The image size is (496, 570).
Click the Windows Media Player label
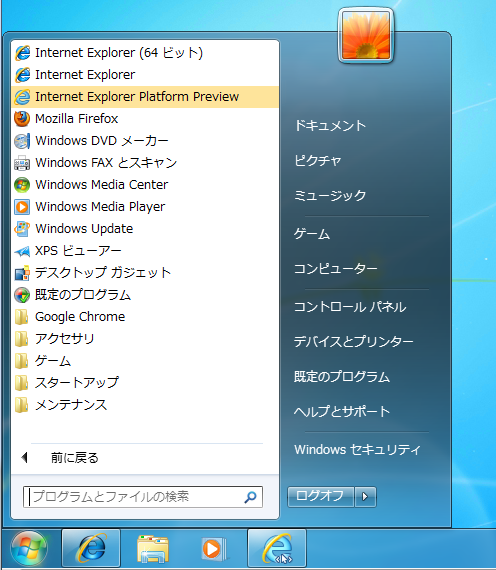pos(100,207)
